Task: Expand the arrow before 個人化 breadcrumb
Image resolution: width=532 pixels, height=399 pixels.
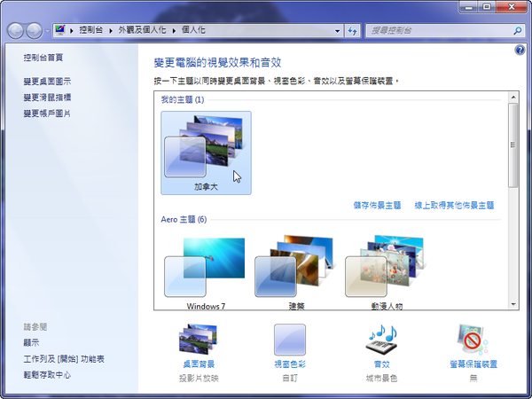Action: (174, 31)
